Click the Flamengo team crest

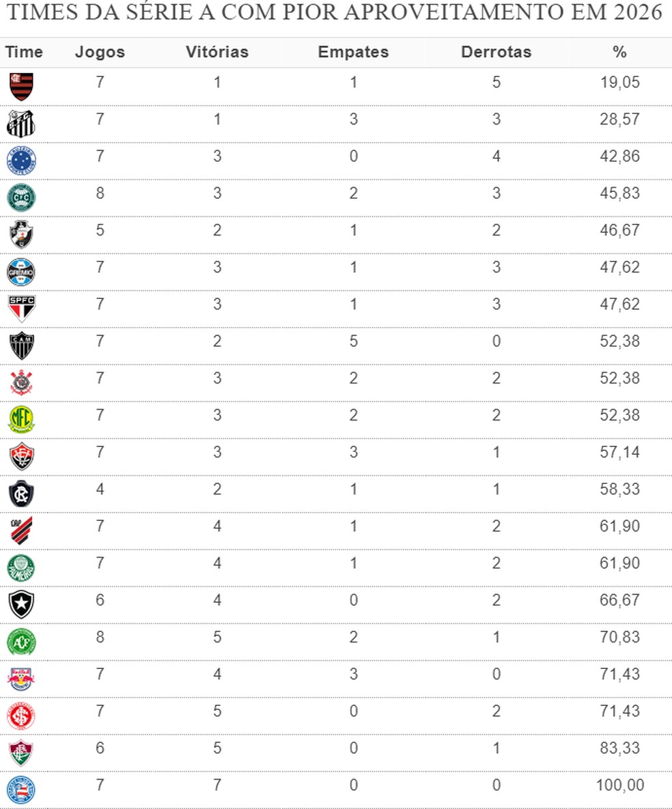pyautogui.click(x=21, y=87)
